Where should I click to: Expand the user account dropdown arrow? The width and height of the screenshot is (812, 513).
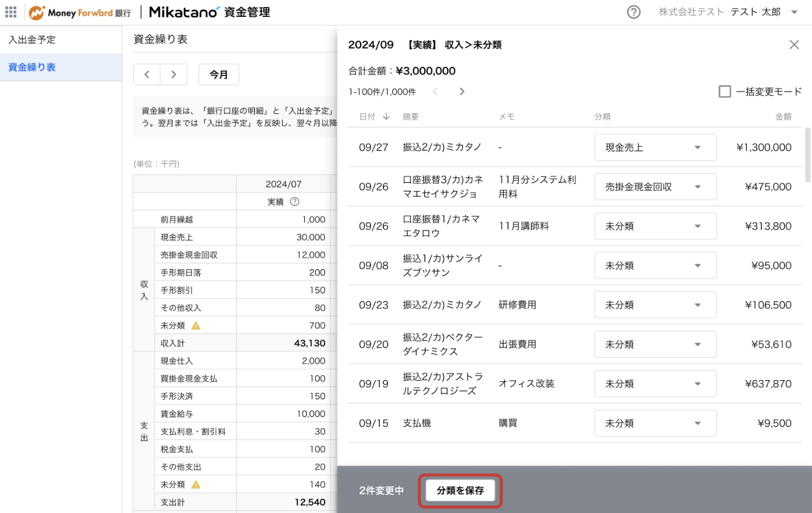click(x=794, y=12)
